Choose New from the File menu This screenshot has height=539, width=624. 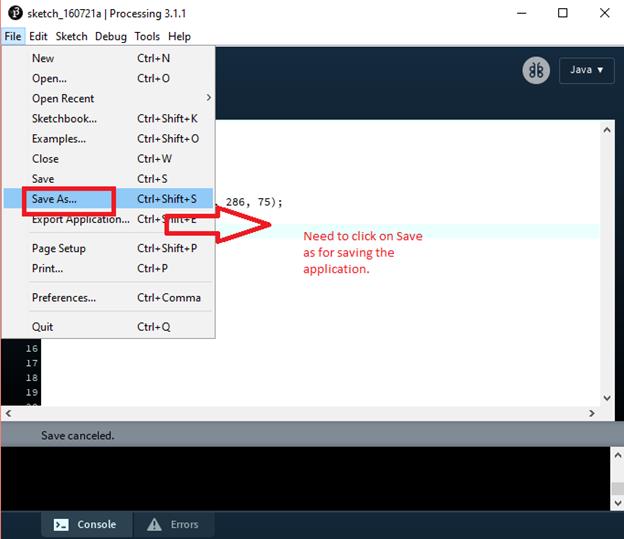pyautogui.click(x=108, y=59)
